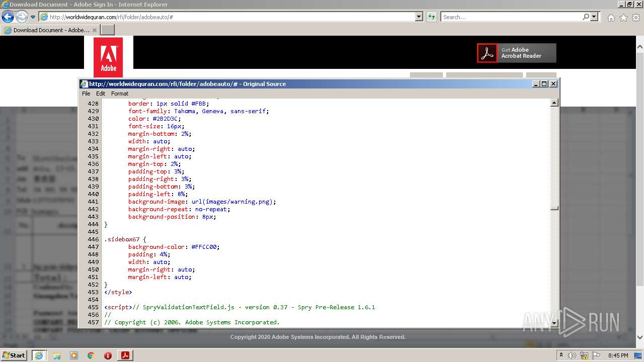Click the Adobe logo on page
Screen dimensions: 644x362
point(108,57)
